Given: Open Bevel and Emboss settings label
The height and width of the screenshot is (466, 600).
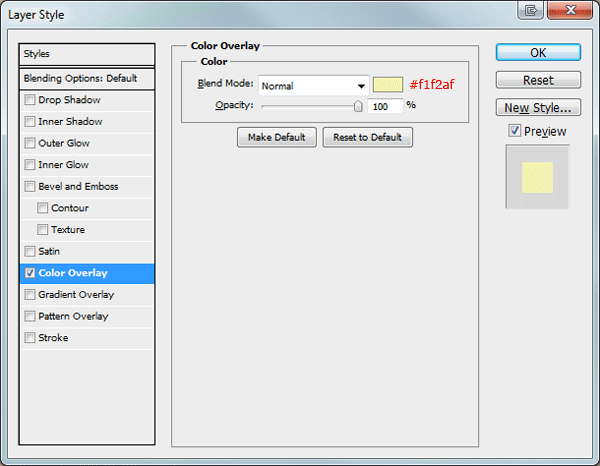Looking at the screenshot, I should click(x=78, y=186).
